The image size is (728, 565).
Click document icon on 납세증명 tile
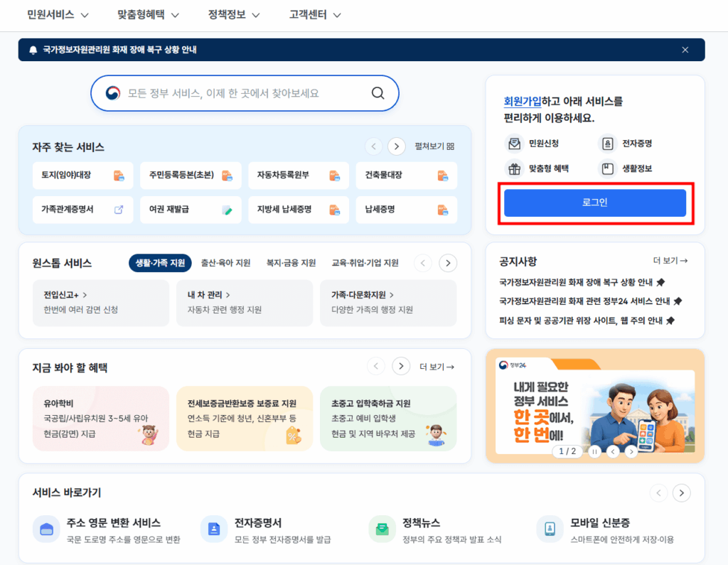(x=443, y=210)
